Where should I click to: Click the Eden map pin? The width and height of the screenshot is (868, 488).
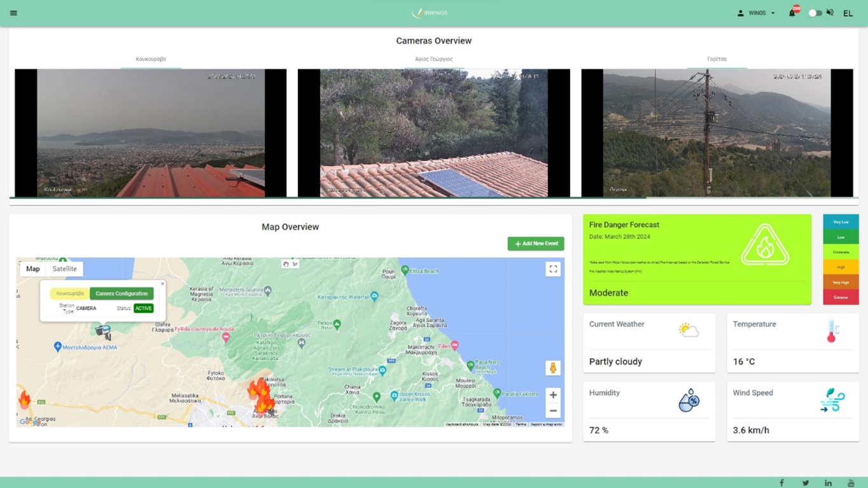(454, 345)
